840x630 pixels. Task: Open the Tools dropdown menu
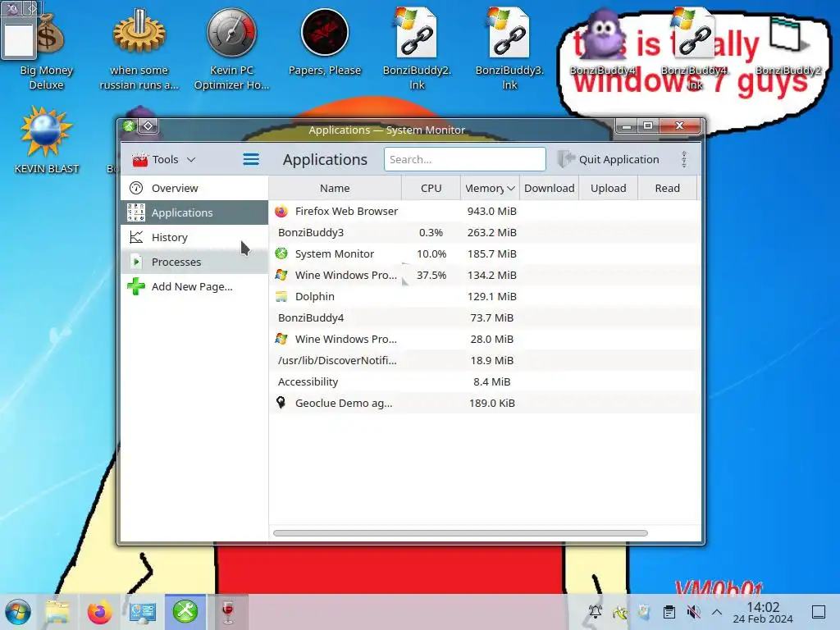coord(164,160)
